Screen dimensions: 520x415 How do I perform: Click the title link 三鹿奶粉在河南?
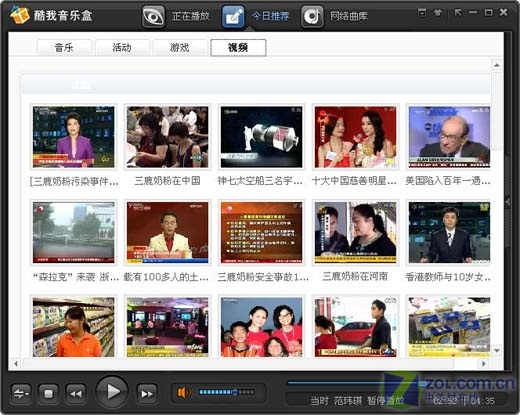[355, 276]
